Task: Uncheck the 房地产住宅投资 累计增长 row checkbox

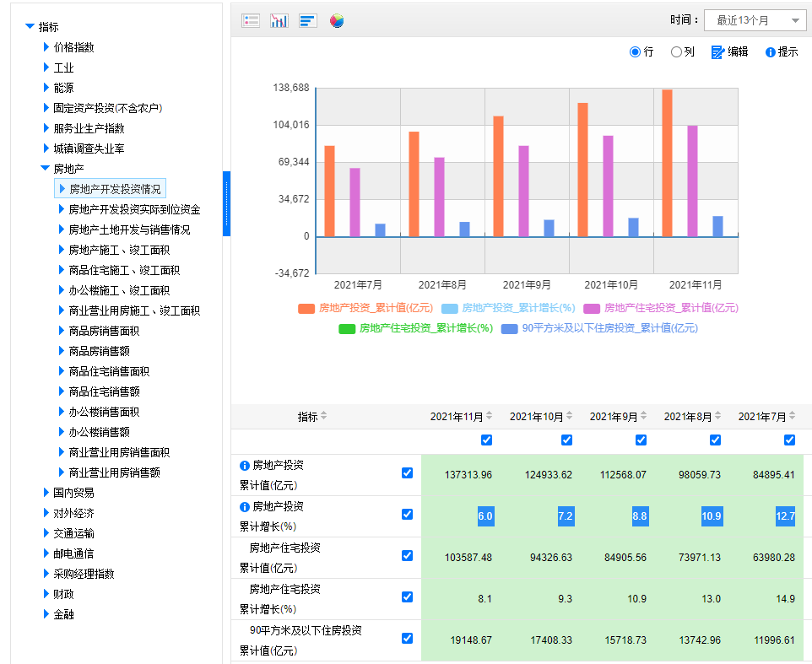Action: [408, 597]
